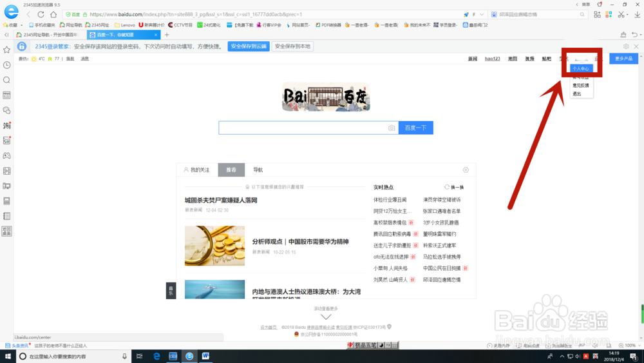Click the clean-traces broom icon

[x=623, y=35]
